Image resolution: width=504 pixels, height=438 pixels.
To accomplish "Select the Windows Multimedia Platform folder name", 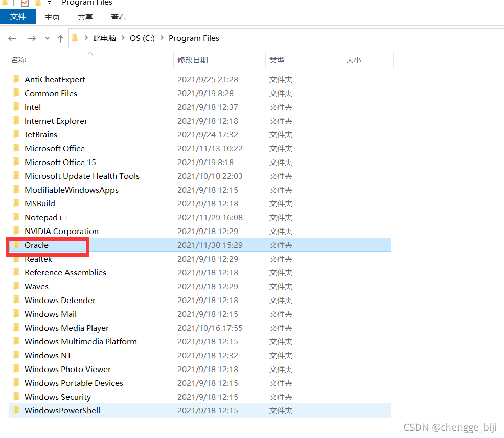I will [81, 341].
